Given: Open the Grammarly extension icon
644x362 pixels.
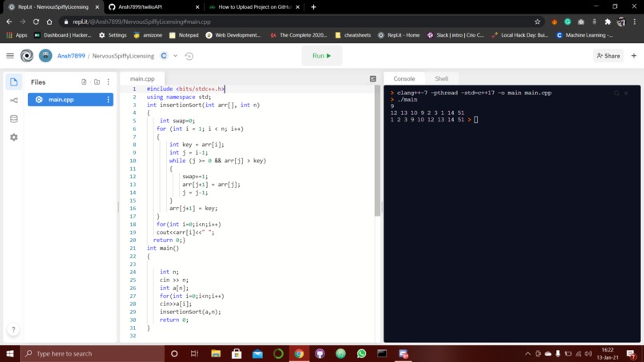Looking at the screenshot, I should click(x=567, y=22).
